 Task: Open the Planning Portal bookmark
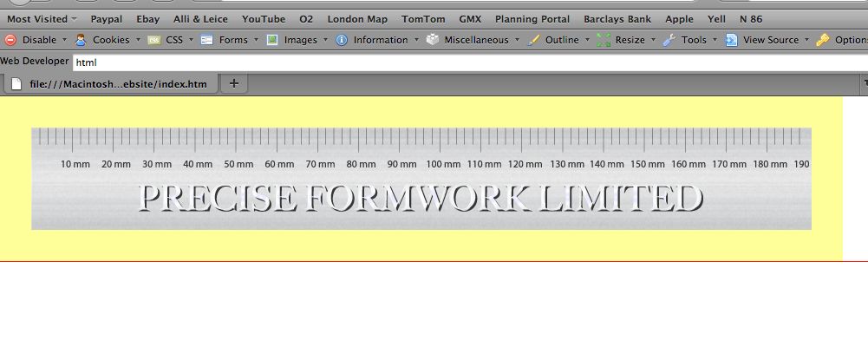click(532, 19)
